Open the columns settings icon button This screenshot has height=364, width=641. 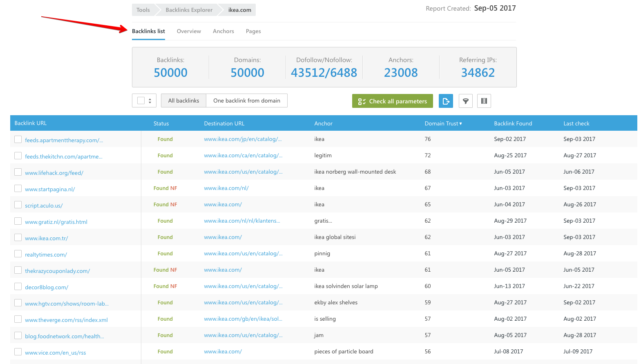[x=484, y=101]
